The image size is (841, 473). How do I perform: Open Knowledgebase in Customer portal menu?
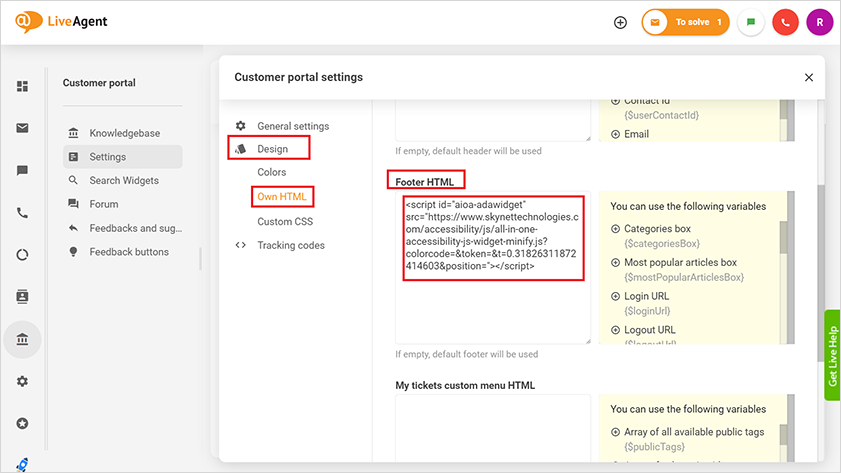(123, 133)
